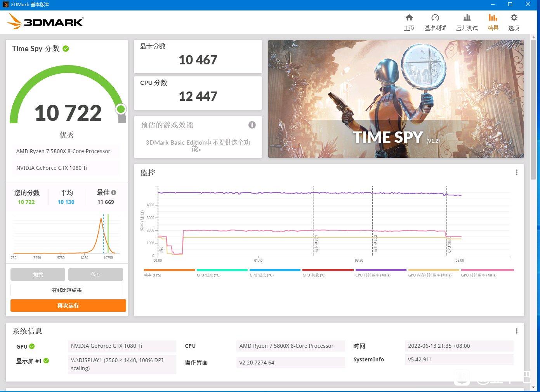This screenshot has width=540, height=392.
Task: Toggle the GPU 内存时钟频率 (MHz) legend series
Action: pos(434,273)
